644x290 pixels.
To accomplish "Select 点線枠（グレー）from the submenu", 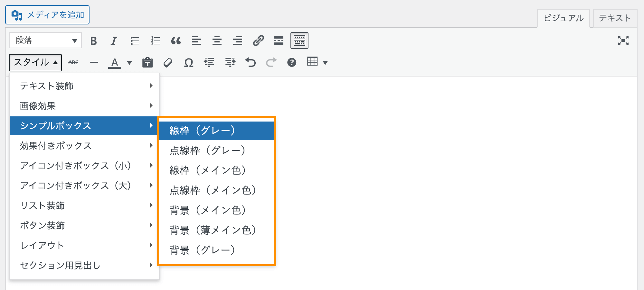I will pos(208,150).
